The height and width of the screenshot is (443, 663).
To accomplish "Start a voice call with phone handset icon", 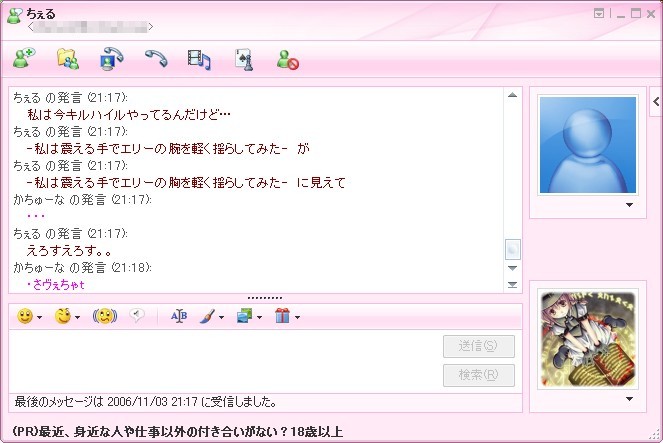I will 156,59.
